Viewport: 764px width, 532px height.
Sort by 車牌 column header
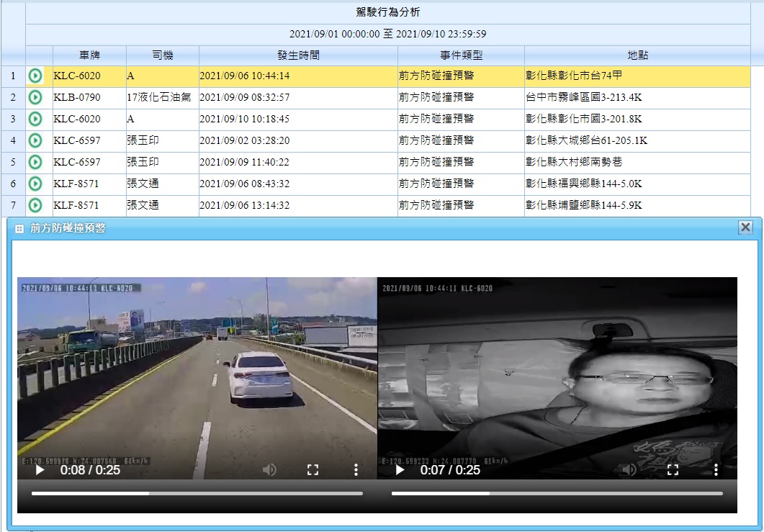click(90, 55)
